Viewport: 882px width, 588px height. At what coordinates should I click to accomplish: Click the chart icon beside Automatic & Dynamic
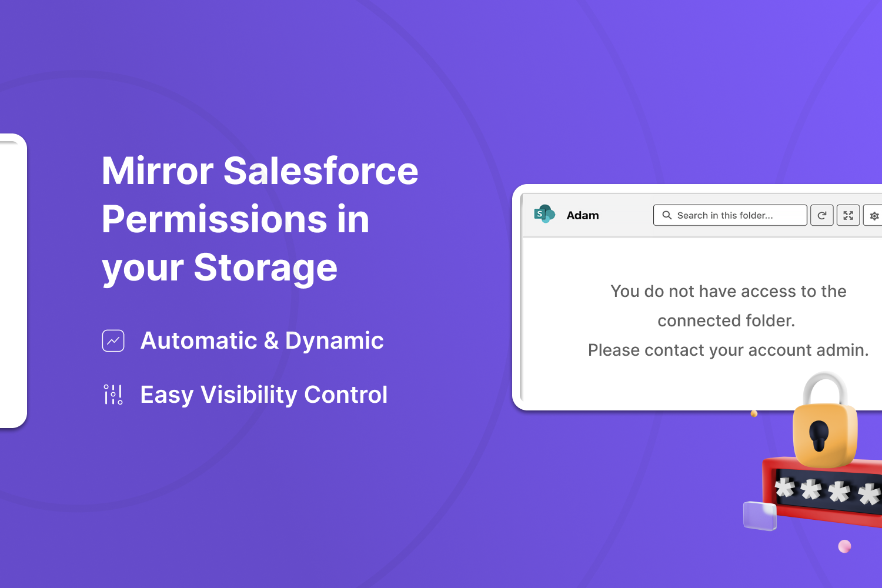(113, 340)
